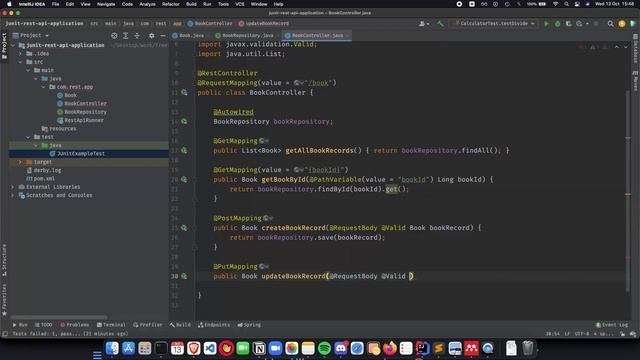Collapse the test folder
This screenshot has width=640, height=360.
coord(28,137)
